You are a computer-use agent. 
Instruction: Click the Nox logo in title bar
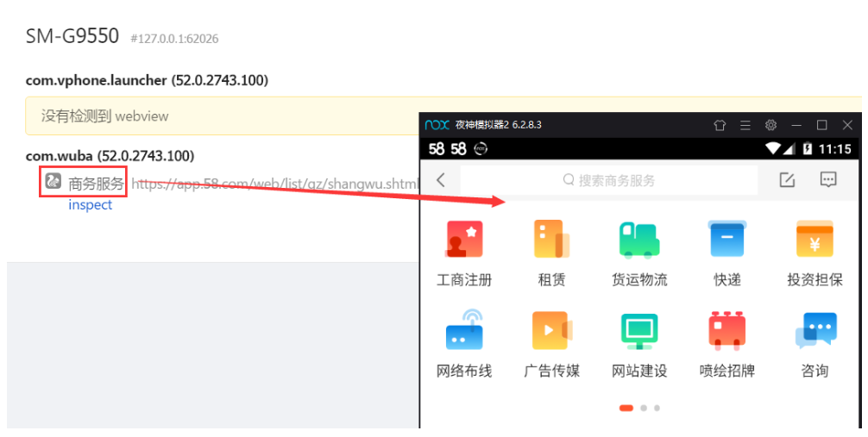(437, 125)
